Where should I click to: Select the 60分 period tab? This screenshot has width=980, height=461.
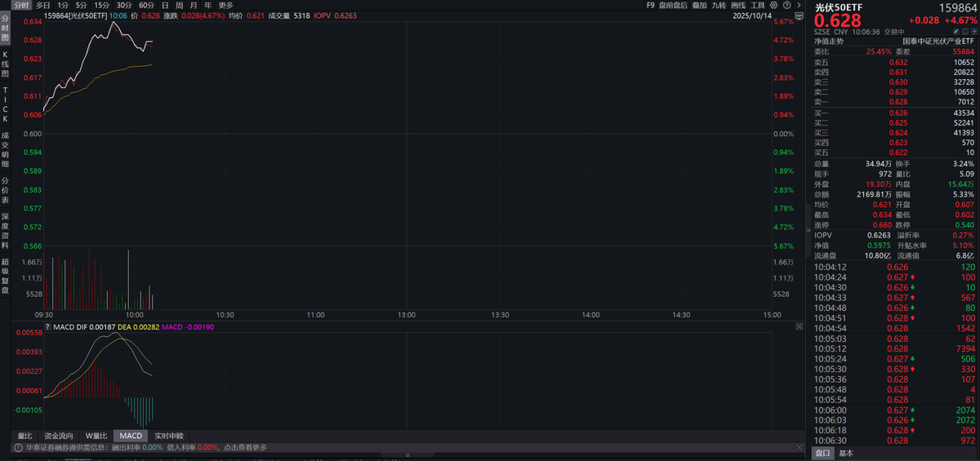point(146,5)
